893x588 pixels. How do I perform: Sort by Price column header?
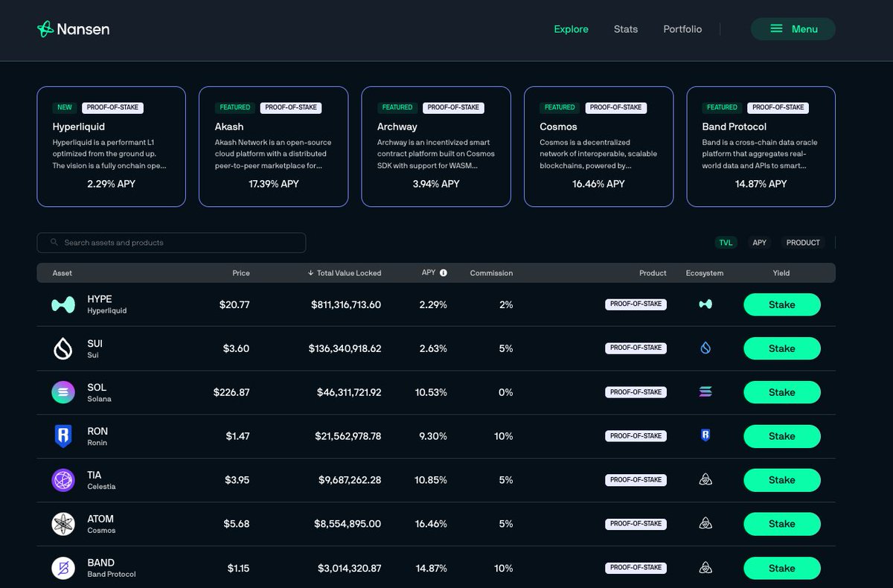pyautogui.click(x=241, y=273)
